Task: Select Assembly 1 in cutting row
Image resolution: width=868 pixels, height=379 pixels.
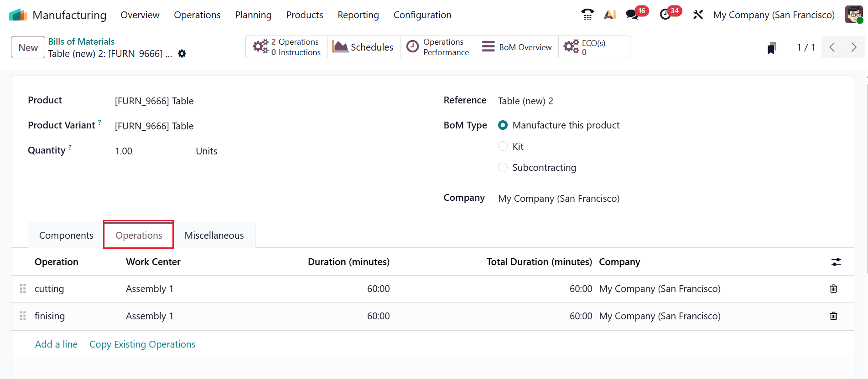Action: point(150,289)
